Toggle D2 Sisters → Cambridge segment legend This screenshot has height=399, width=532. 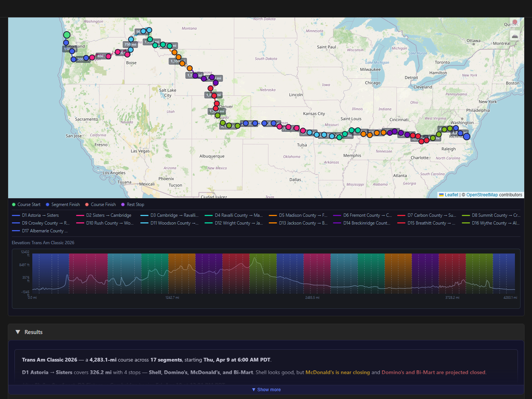pyautogui.click(x=104, y=215)
